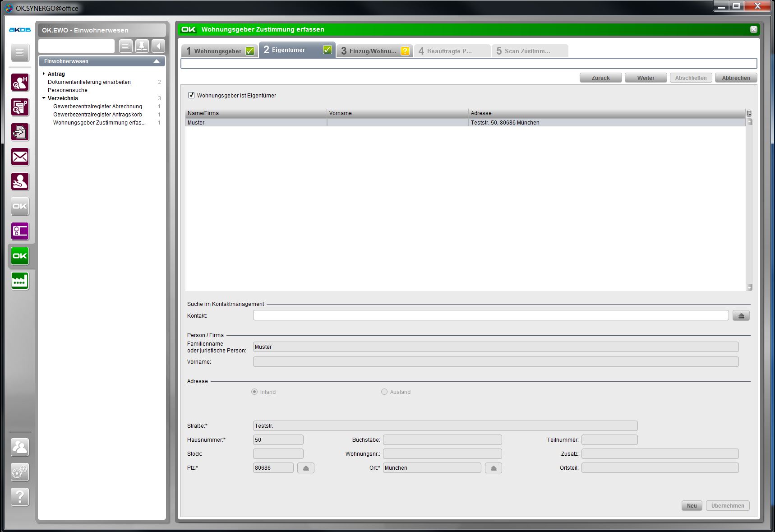The image size is (775, 532).
Task: Click the lookup button beside Plz field
Action: pos(305,468)
